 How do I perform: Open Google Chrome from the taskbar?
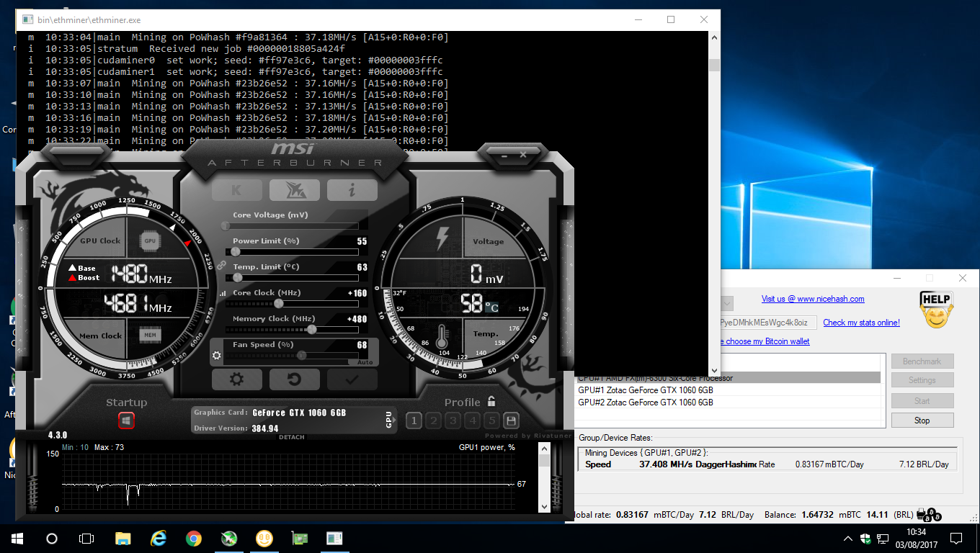click(193, 538)
